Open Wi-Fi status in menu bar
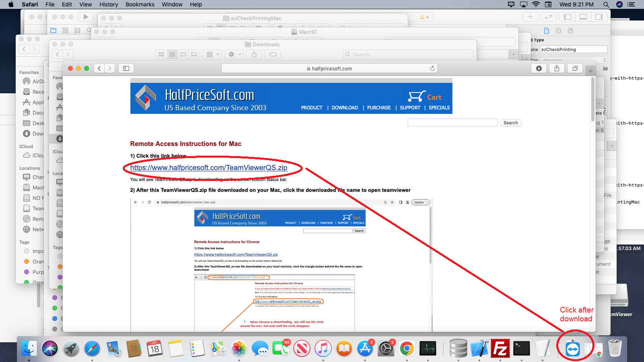Screen dimensions: 644x362 [536, 4]
